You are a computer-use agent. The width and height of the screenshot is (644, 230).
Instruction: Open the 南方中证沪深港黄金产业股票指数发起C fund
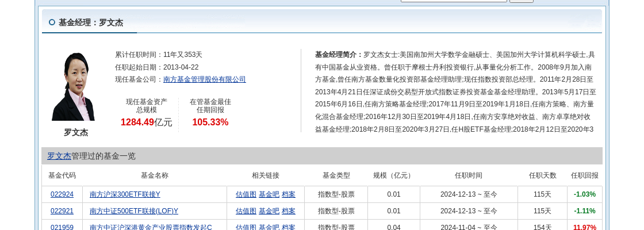pos(151,227)
